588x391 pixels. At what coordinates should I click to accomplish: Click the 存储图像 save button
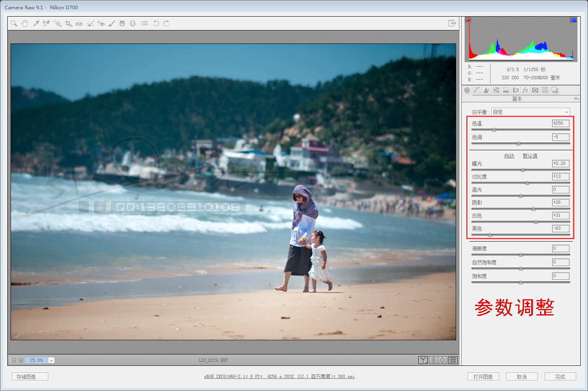click(x=30, y=377)
